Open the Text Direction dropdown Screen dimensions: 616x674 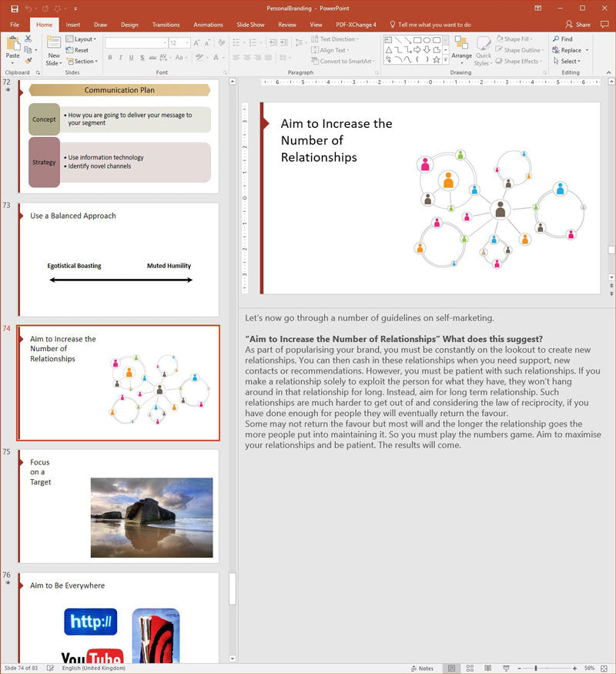[x=335, y=39]
